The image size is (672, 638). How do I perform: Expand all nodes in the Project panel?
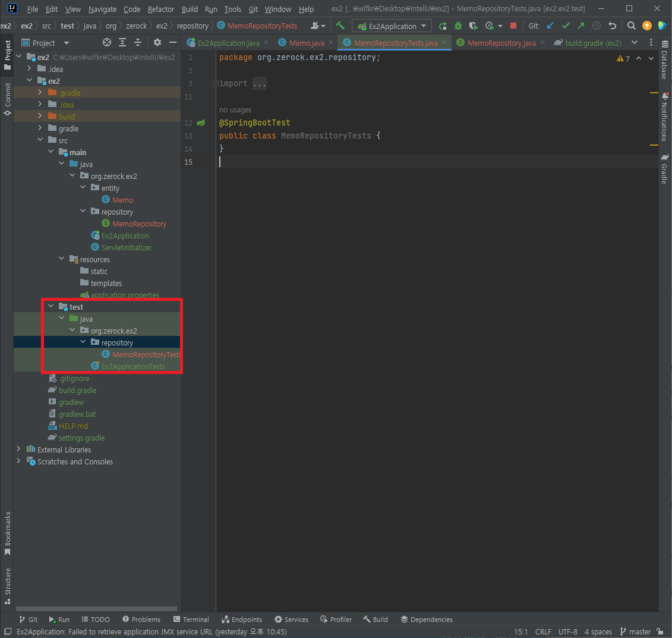pyautogui.click(x=122, y=42)
